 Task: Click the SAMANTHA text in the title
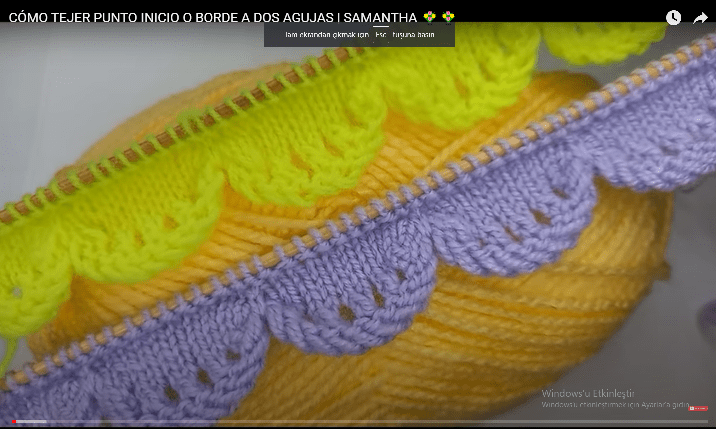click(373, 17)
